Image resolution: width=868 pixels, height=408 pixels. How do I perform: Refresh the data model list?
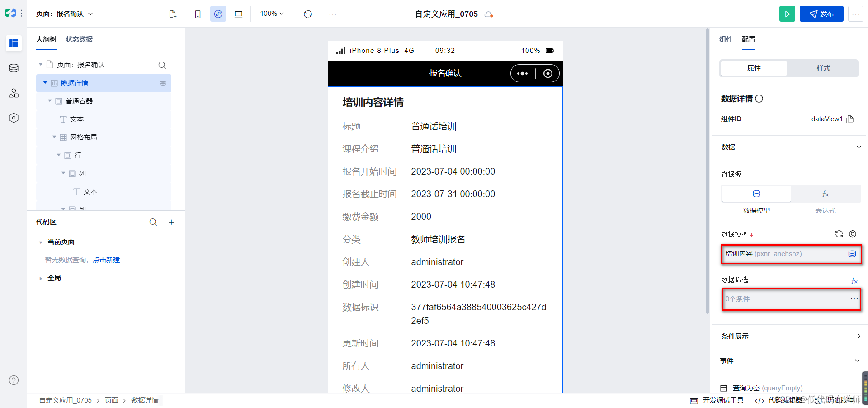pyautogui.click(x=839, y=234)
